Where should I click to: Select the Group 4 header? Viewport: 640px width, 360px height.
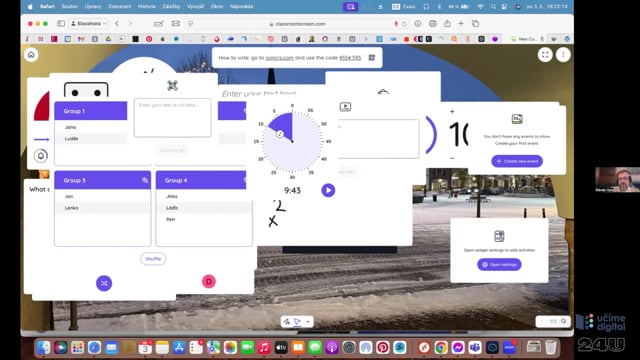(x=201, y=180)
